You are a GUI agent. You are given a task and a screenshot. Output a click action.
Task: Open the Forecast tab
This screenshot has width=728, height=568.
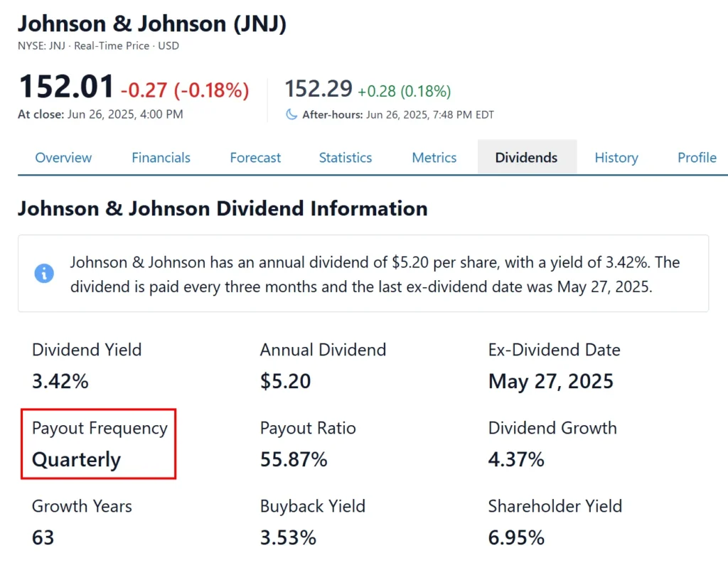[255, 157]
